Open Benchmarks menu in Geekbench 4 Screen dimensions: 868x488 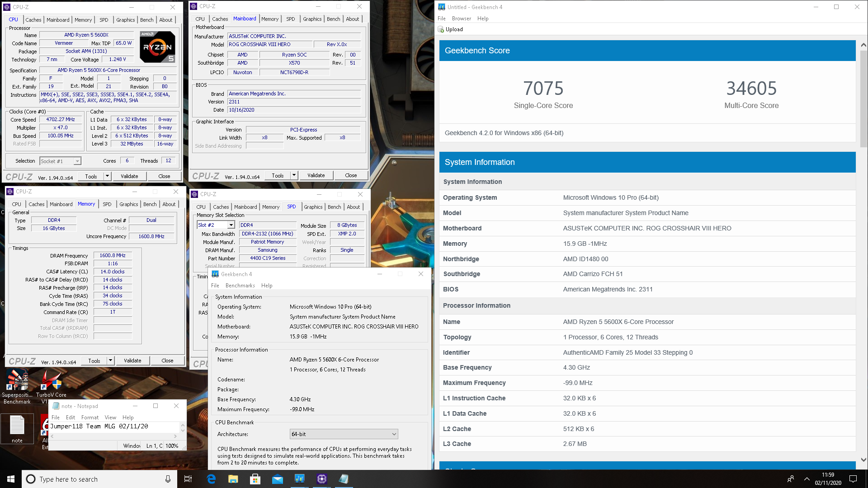[240, 285]
